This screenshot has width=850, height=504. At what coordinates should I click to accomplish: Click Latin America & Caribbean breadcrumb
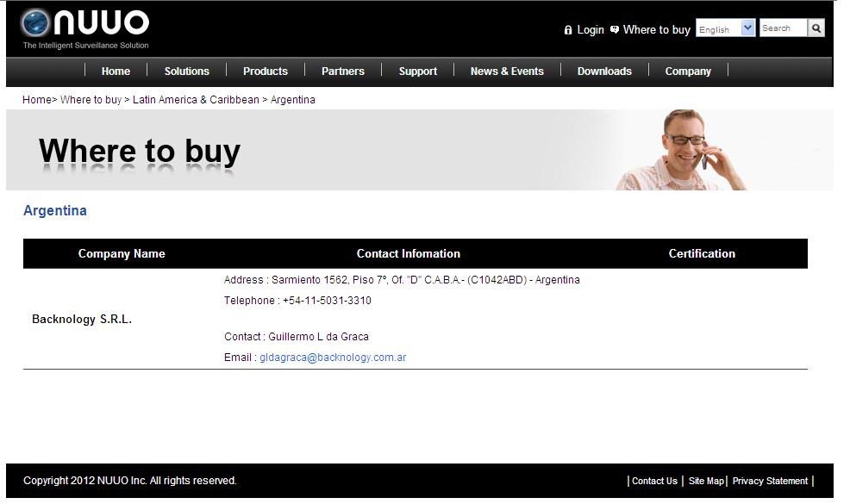196,100
